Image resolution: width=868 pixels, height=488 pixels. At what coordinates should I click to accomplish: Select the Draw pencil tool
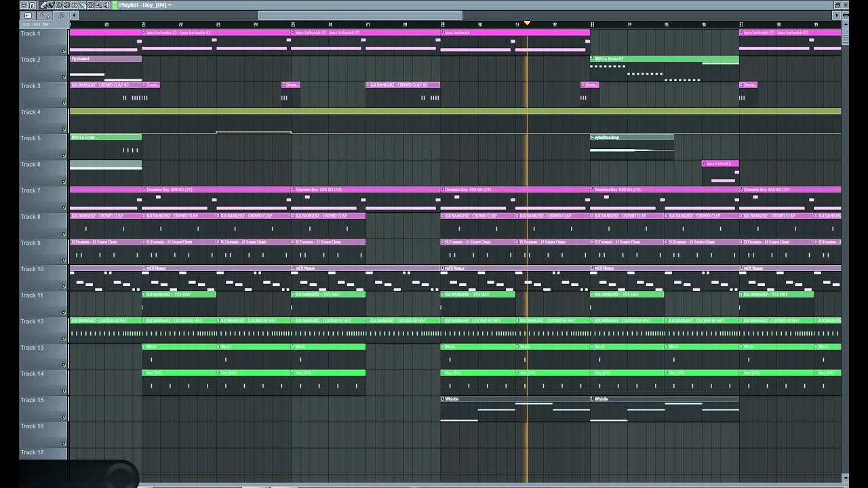tap(43, 5)
